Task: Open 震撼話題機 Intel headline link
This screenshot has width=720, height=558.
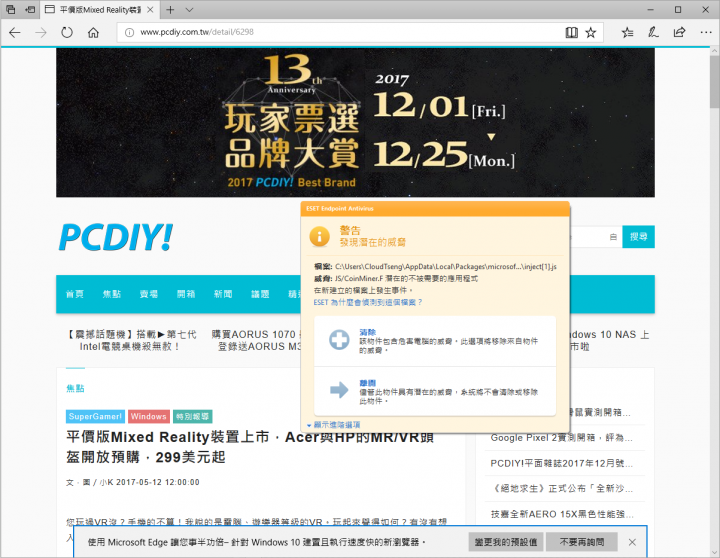Action: [132, 340]
